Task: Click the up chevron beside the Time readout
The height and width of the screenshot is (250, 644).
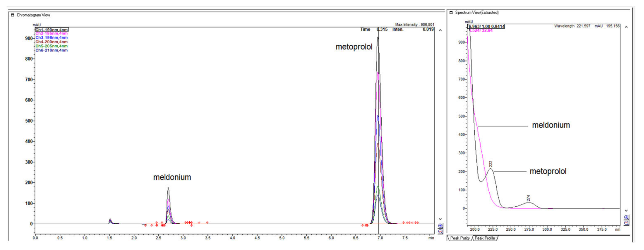Action: tap(440, 30)
